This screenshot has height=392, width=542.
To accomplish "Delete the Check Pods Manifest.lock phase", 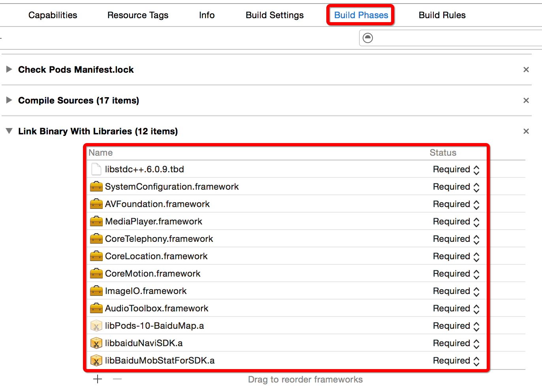I will point(526,70).
